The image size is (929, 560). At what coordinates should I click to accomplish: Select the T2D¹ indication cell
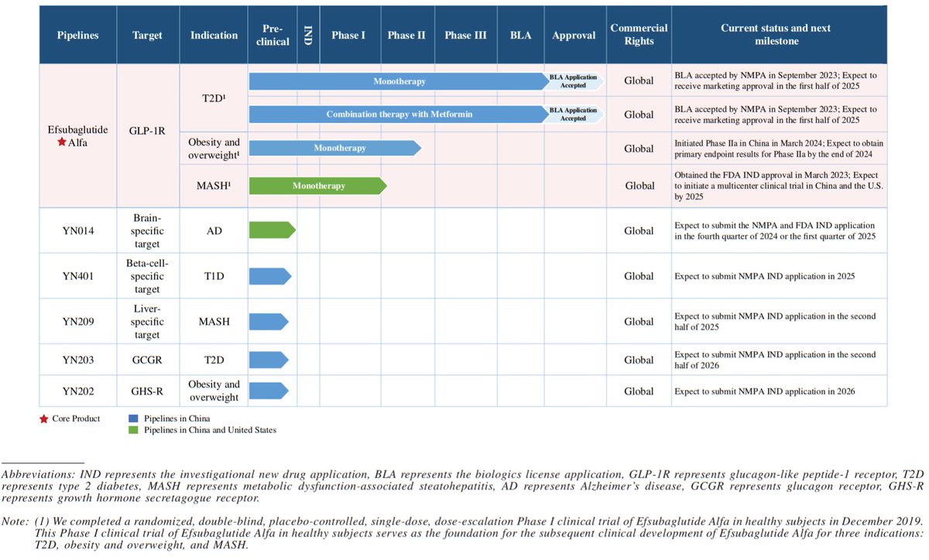pyautogui.click(x=214, y=99)
